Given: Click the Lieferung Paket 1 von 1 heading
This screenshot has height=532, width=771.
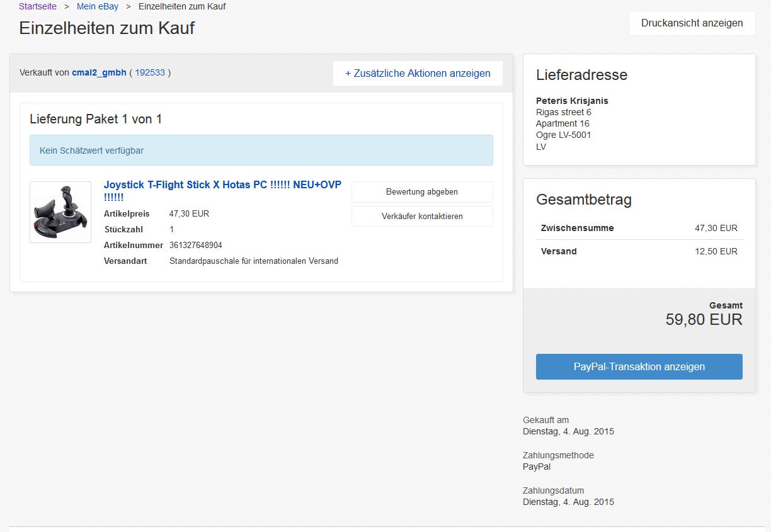Looking at the screenshot, I should 96,119.
